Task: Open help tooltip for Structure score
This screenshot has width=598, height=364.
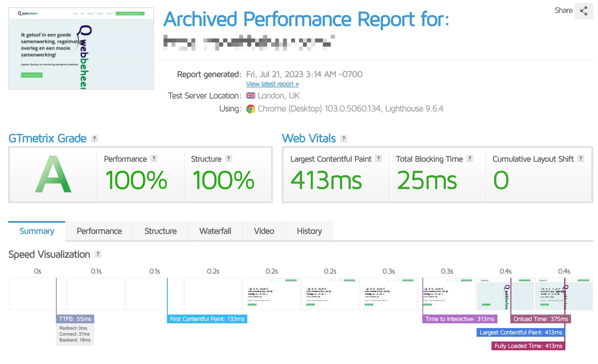Action: point(228,159)
